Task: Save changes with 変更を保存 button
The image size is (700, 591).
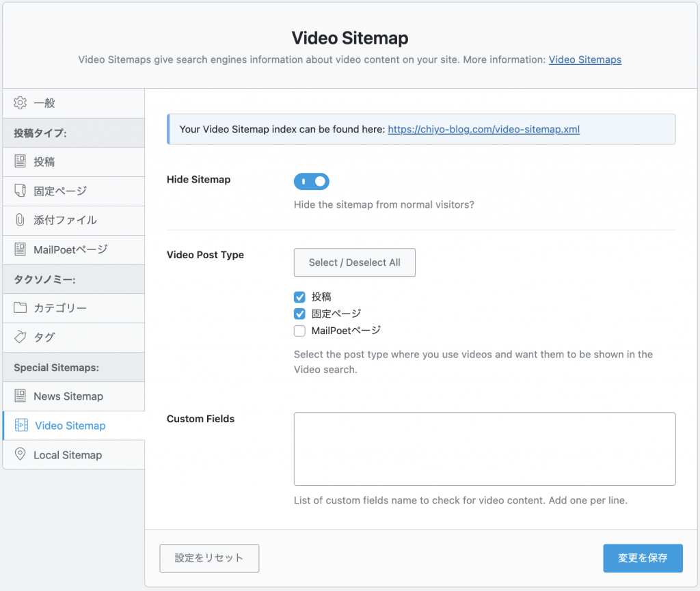Action: point(643,558)
